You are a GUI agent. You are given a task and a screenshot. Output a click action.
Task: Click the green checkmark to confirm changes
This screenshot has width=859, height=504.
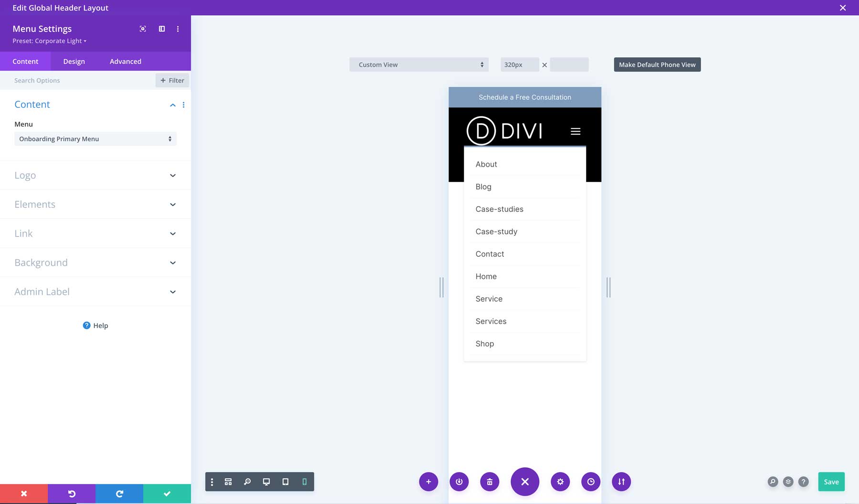pos(167,493)
